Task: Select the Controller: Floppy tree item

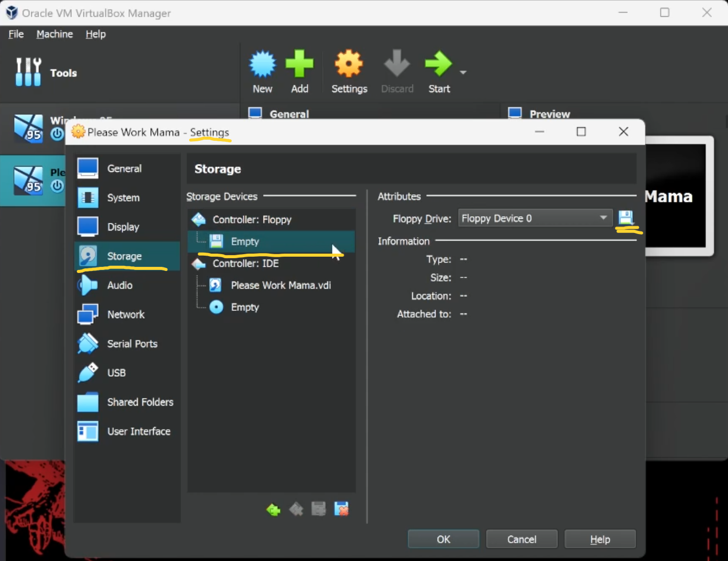Action: [271, 220]
